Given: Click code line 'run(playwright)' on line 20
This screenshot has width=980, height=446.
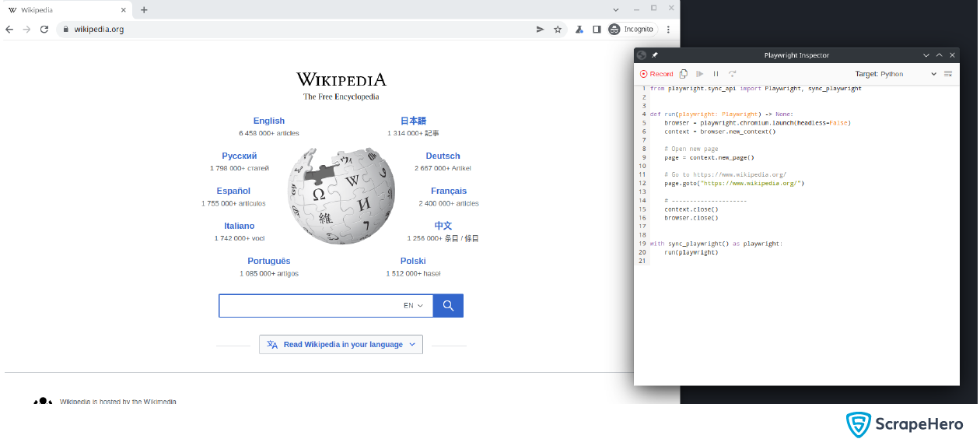Looking at the screenshot, I should (x=691, y=252).
